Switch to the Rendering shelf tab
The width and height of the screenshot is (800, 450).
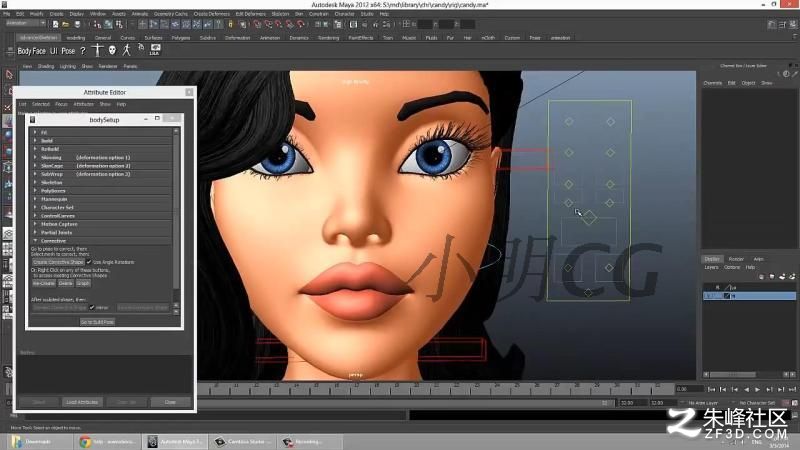328,38
